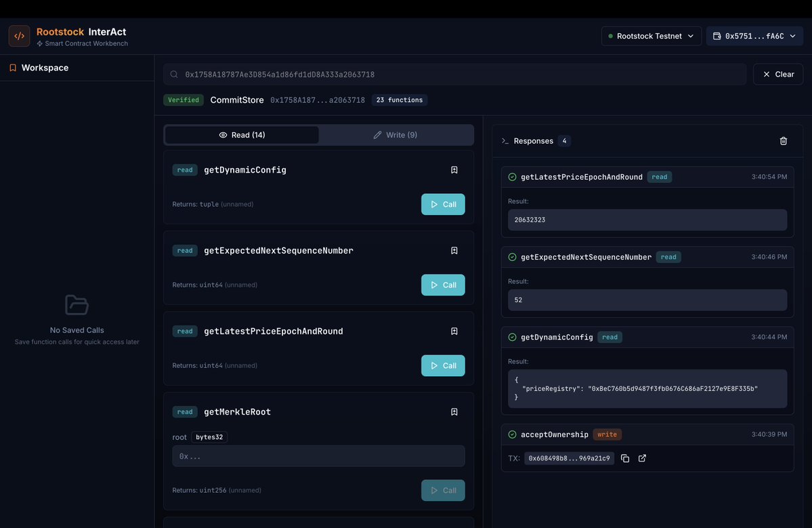Bookmark the getMerkleRoot function
The width and height of the screenshot is (812, 528).
[454, 412]
